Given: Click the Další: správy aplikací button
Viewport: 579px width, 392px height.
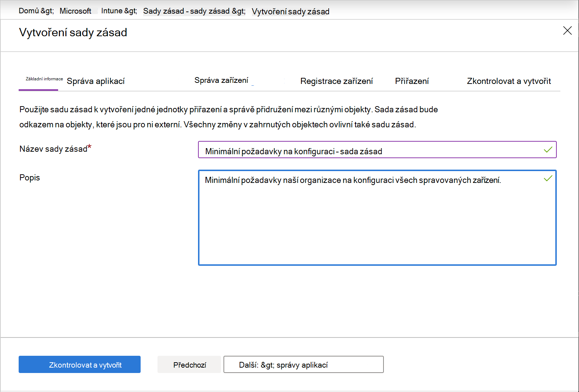Looking at the screenshot, I should pyautogui.click(x=303, y=364).
